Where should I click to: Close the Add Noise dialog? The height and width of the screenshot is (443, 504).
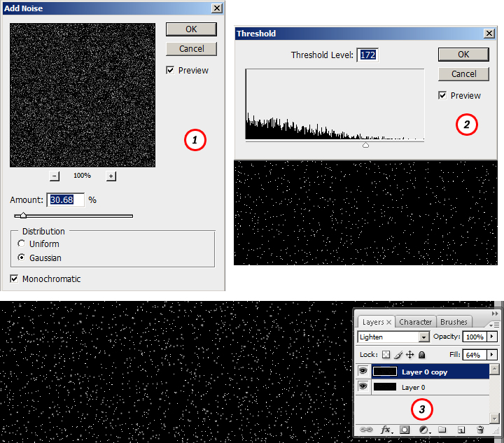pyautogui.click(x=217, y=8)
